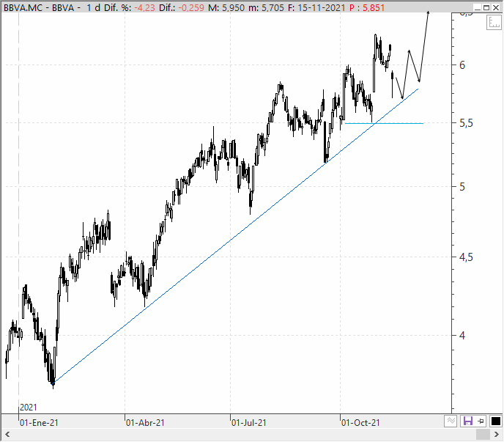Image resolution: width=504 pixels, height=442 pixels.
Task: Save the chart with floppy icon
Action: (467, 421)
